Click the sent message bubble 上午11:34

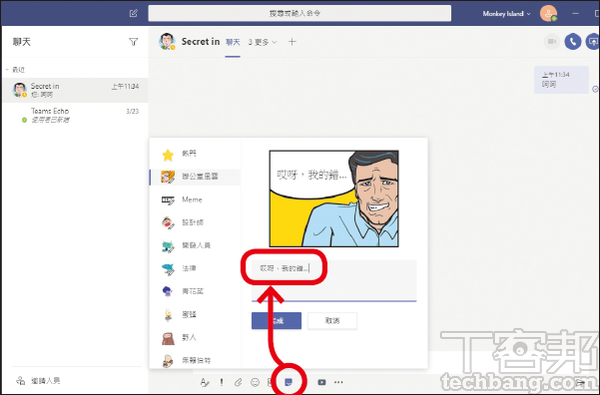coord(561,80)
